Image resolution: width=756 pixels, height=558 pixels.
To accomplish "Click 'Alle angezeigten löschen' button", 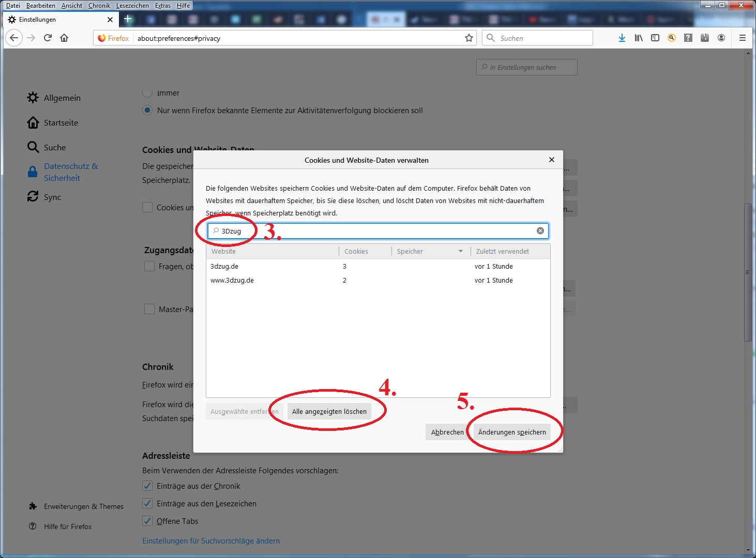I will click(x=329, y=411).
